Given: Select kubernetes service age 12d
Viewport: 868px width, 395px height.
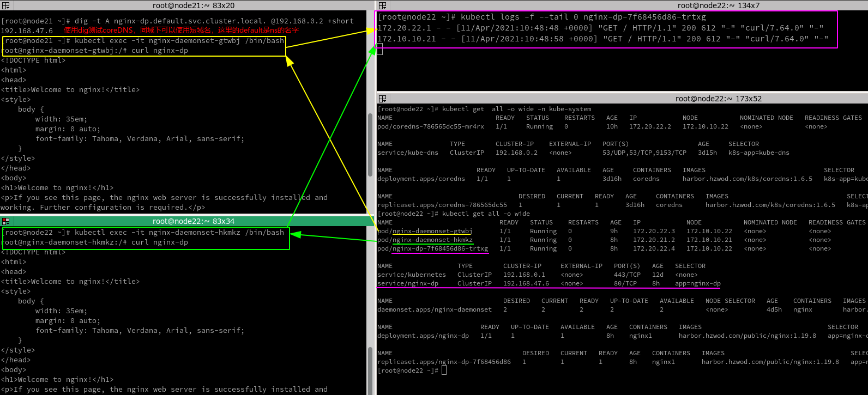Looking at the screenshot, I should click(658, 275).
